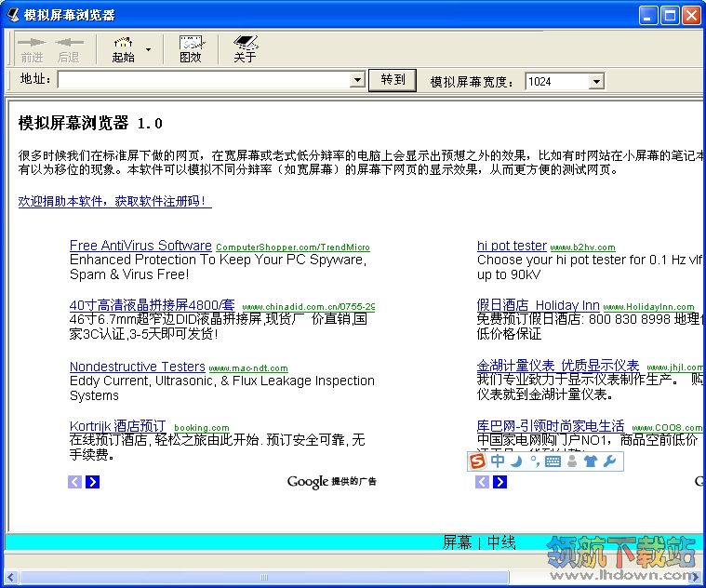Click the 模拟屏幕浏览器 1.0 heading

click(x=90, y=123)
